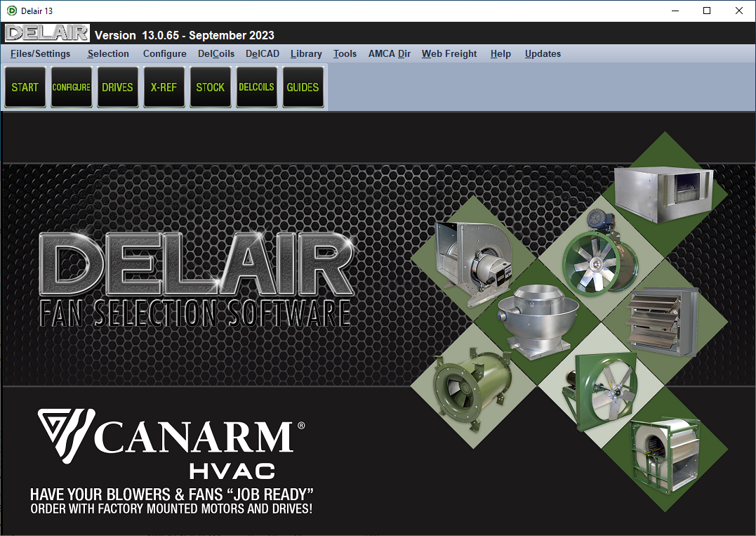Maximize the Delair 13 window
This screenshot has width=756, height=536.
pos(707,11)
